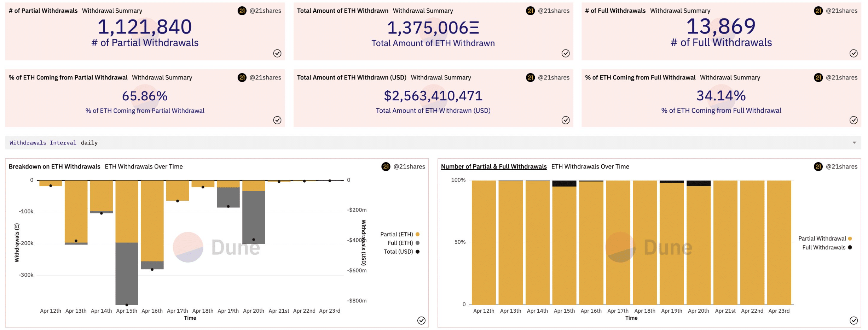Toggle Total (USD) legend series
Viewport: 868px width, 330px height.
(401, 252)
